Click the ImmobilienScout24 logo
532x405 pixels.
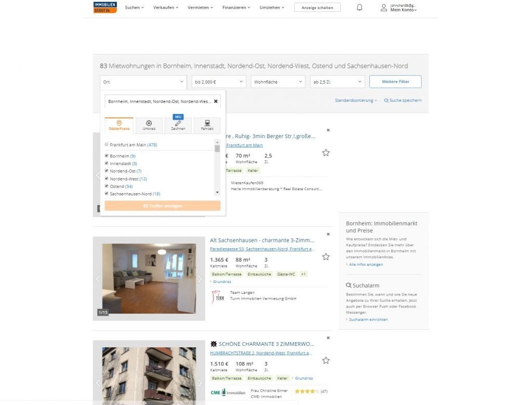[x=105, y=7]
